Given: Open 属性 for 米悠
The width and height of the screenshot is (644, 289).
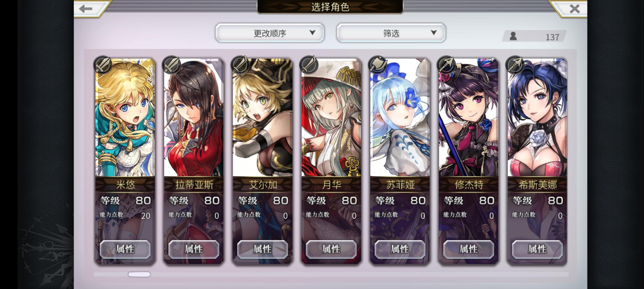Looking at the screenshot, I should 125,249.
